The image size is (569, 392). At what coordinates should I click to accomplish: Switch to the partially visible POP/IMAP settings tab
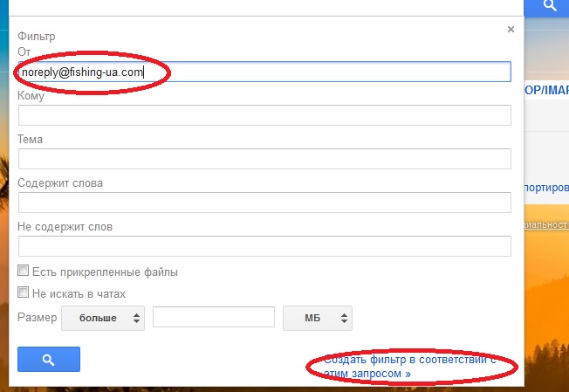coord(545,90)
